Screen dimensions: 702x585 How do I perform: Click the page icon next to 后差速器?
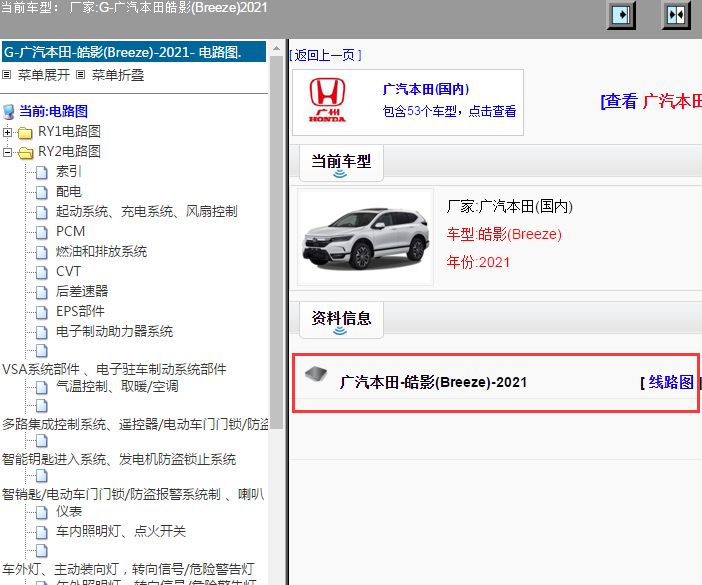click(42, 292)
